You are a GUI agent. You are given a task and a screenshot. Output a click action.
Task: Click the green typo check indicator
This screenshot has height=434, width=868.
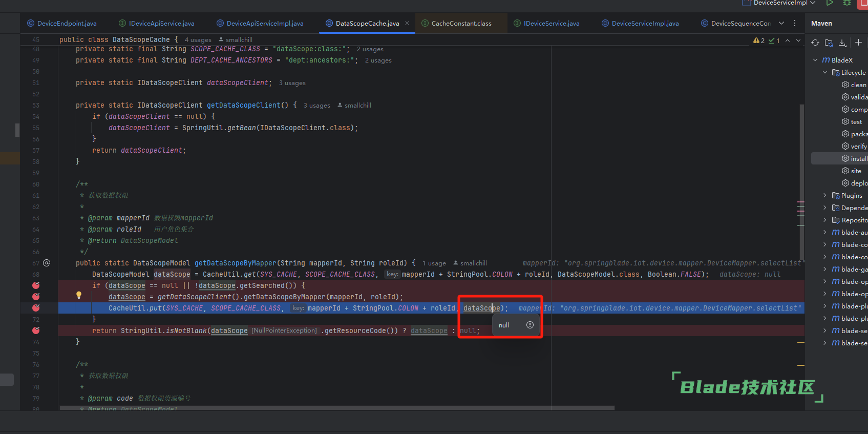[x=774, y=40]
